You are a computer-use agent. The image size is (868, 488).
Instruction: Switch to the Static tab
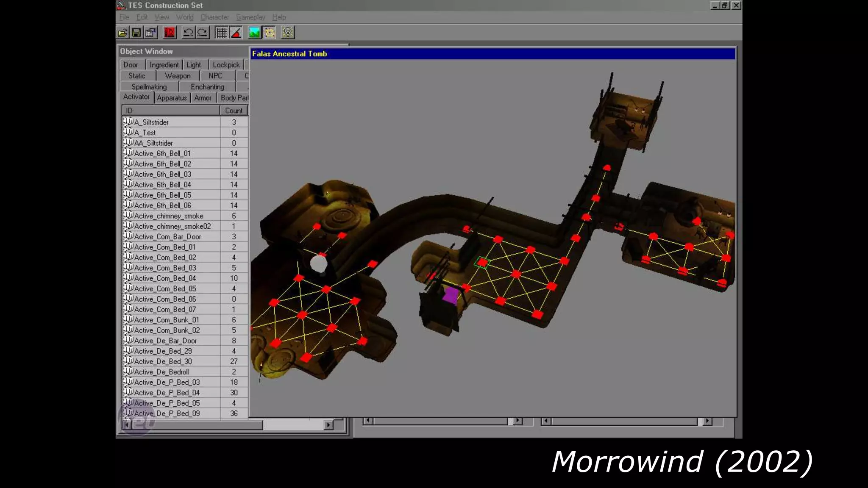click(x=137, y=76)
